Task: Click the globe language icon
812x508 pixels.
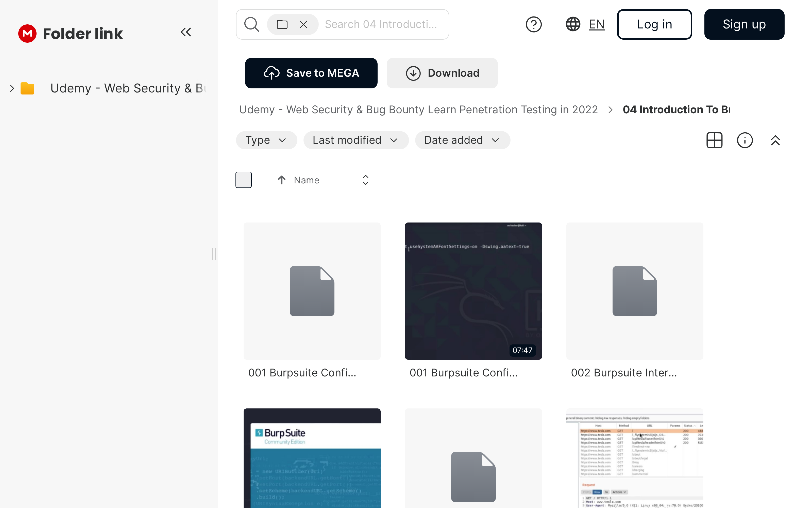Action: [x=573, y=24]
